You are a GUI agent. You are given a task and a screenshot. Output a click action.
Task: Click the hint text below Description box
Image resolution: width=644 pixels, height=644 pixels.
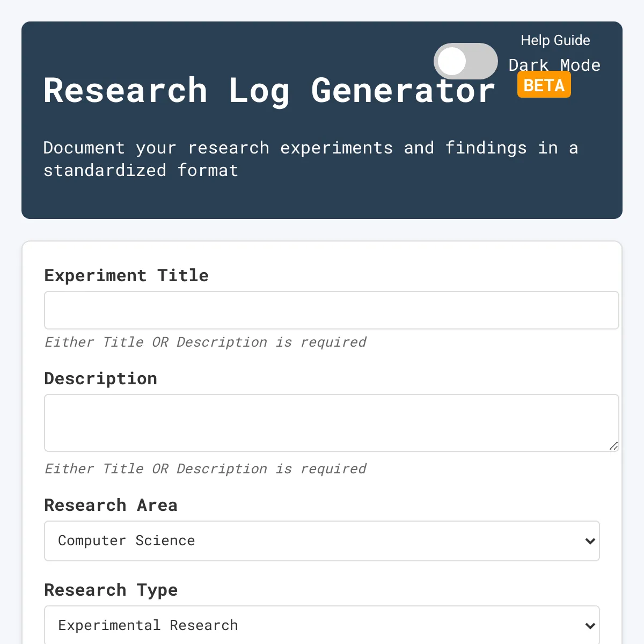pyautogui.click(x=205, y=469)
